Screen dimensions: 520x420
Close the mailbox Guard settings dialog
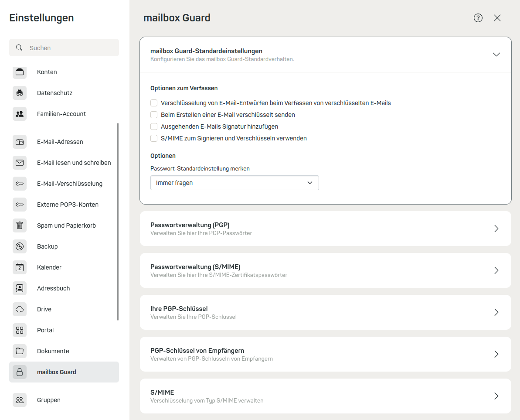tap(497, 18)
